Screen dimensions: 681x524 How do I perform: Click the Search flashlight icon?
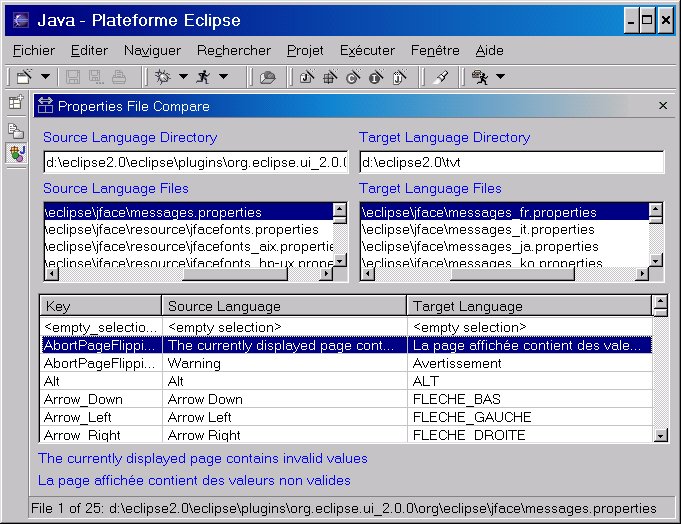pyautogui.click(x=441, y=77)
